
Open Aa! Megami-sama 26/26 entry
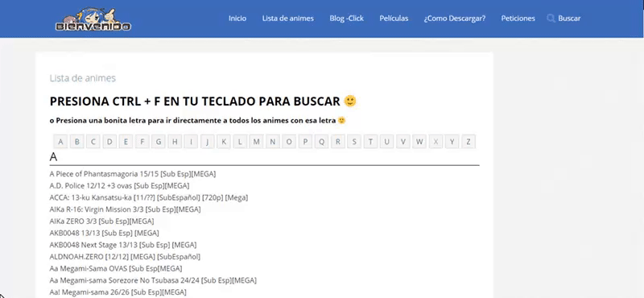tap(118, 292)
